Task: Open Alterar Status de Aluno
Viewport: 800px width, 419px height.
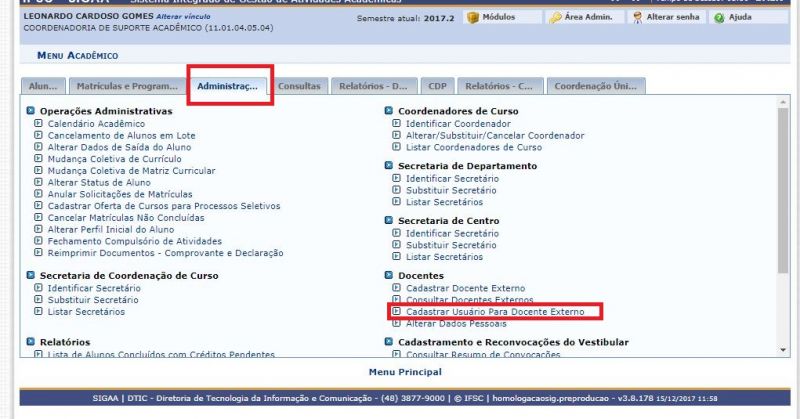Action: click(x=99, y=183)
